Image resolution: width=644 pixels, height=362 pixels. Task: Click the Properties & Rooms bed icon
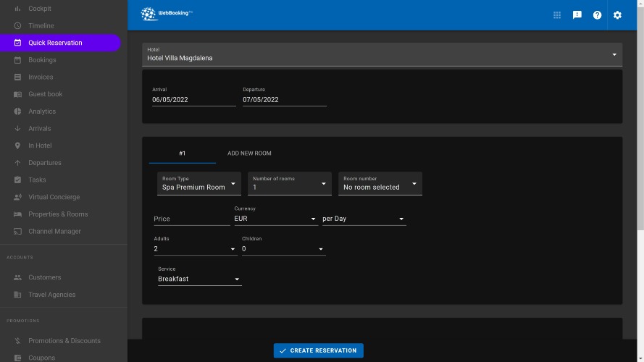[x=17, y=214]
